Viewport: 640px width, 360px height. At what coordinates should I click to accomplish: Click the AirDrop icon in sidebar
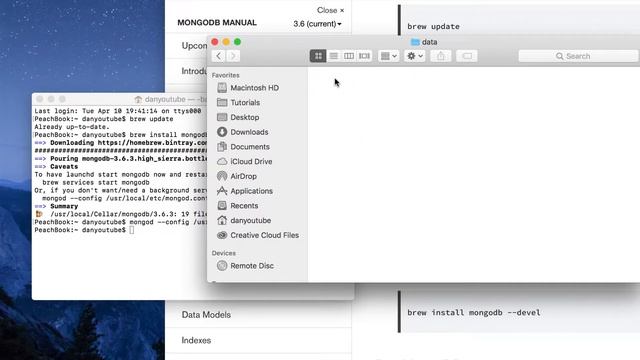coord(222,176)
